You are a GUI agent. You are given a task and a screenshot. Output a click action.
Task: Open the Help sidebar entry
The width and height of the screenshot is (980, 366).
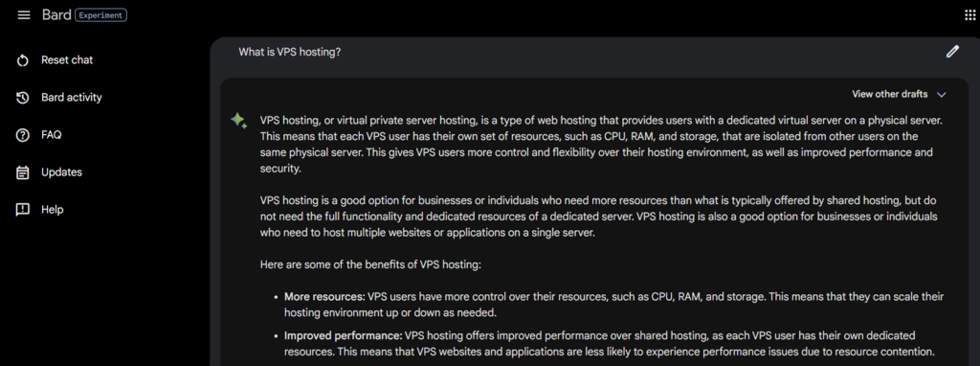click(x=52, y=210)
